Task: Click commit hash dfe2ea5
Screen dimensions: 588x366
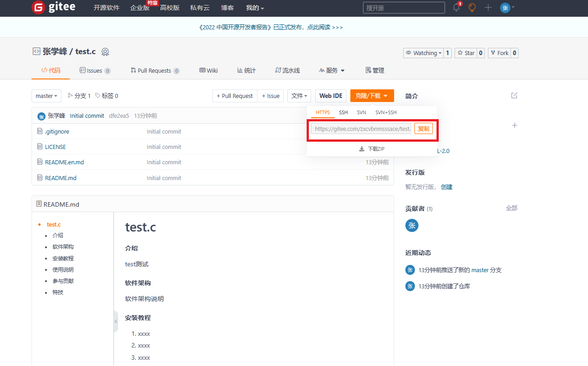Action: point(119,116)
